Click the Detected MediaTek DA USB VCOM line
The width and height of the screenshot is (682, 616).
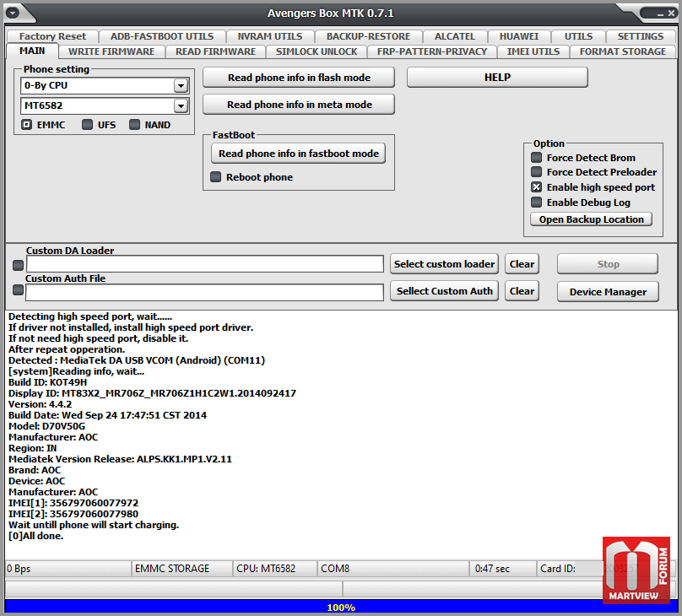137,360
